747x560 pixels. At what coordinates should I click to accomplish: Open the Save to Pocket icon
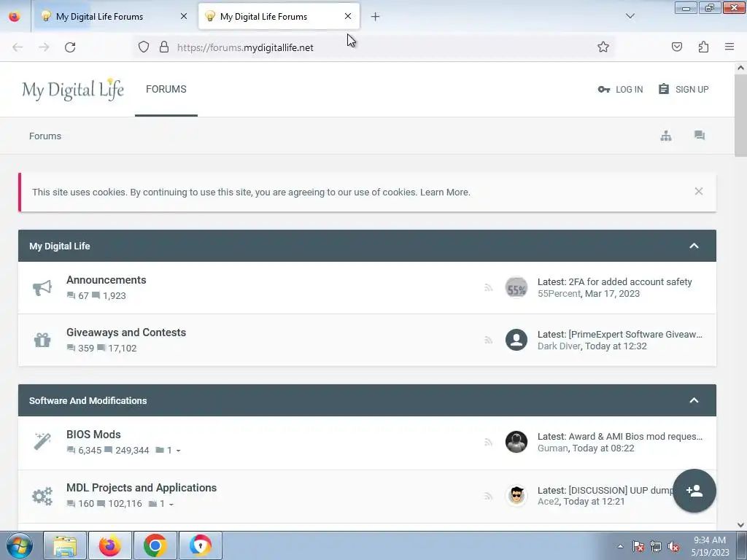(x=676, y=47)
